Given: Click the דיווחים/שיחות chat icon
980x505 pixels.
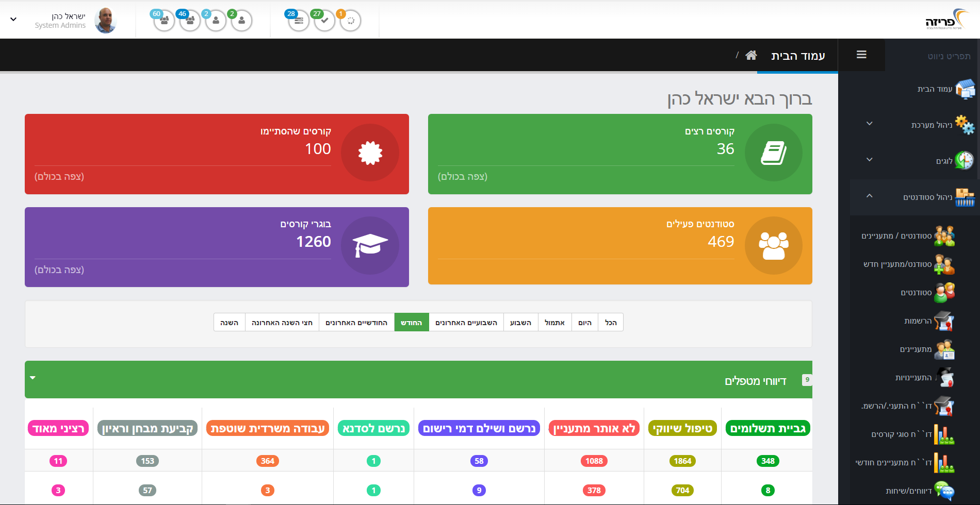Looking at the screenshot, I should (x=944, y=491).
